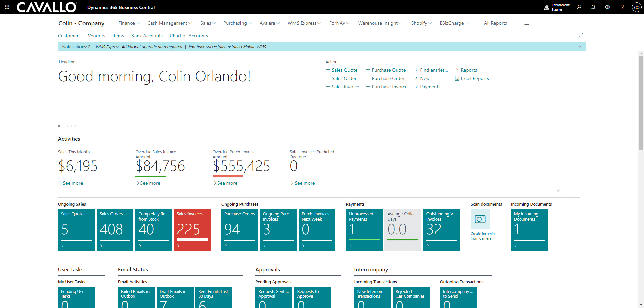Screen dimensions: 644x308
Task: Click the search magnifier icon
Action: pyautogui.click(x=579, y=7)
